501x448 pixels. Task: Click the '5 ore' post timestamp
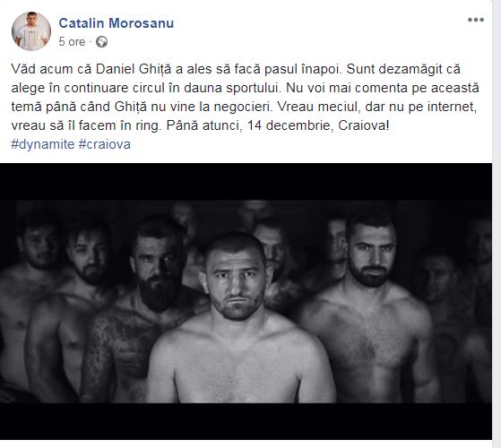tap(72, 42)
